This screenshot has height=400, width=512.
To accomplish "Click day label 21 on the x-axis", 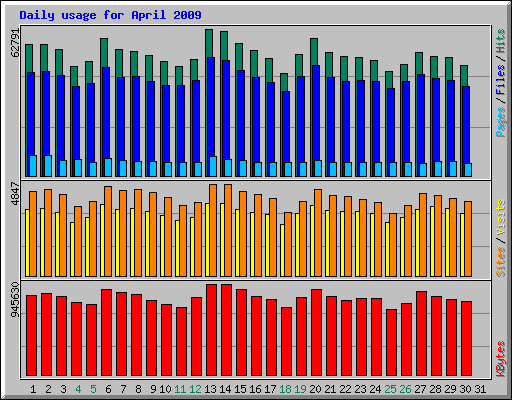I will [330, 389].
